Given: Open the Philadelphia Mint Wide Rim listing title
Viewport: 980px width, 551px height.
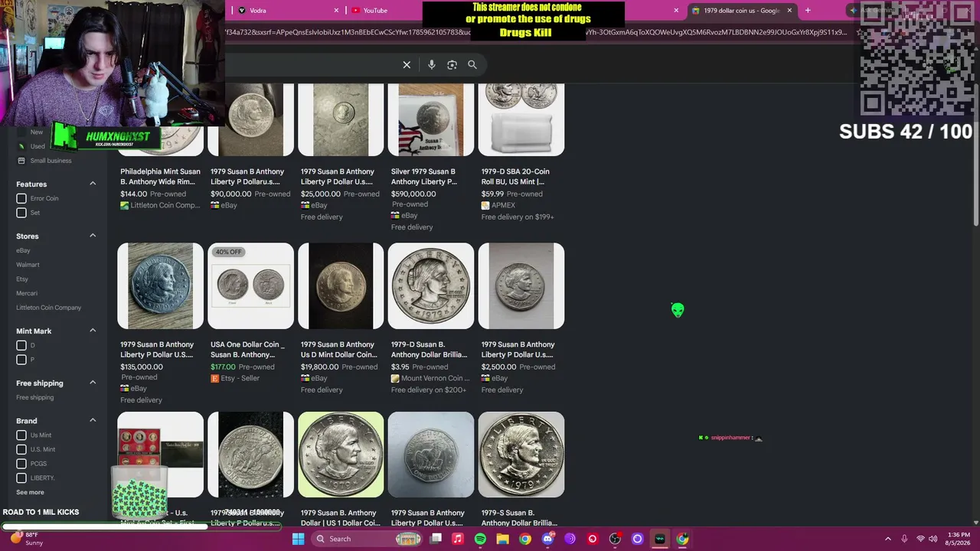Looking at the screenshot, I should point(161,176).
